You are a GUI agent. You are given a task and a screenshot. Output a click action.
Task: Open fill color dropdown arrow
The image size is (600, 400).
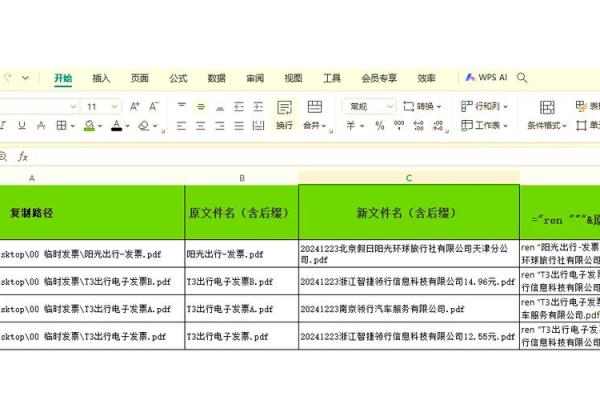pos(100,126)
